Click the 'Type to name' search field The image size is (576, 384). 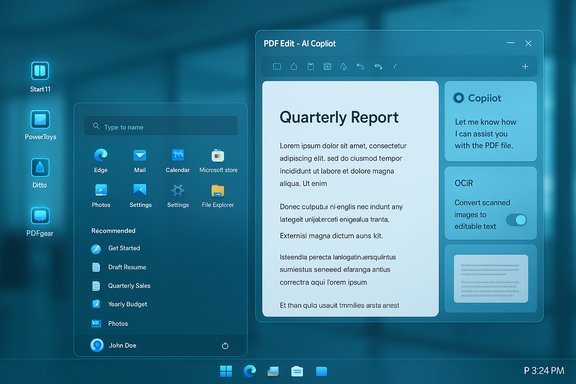click(x=161, y=127)
